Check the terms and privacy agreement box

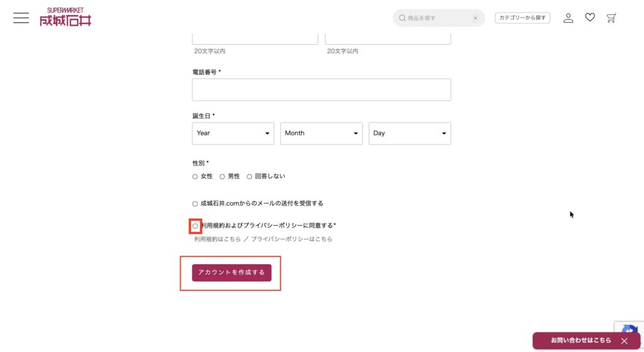pos(195,226)
